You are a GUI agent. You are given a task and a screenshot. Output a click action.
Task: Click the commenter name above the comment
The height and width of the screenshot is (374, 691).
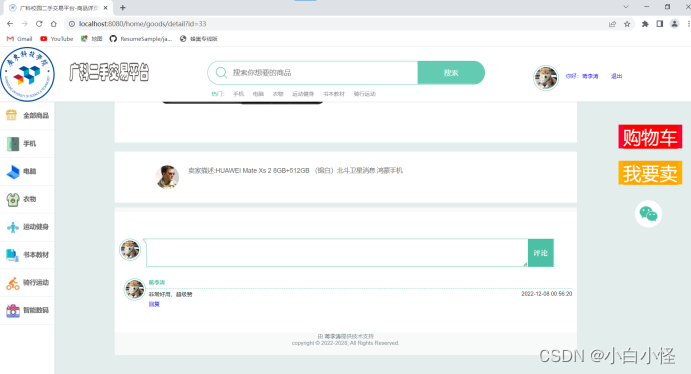157,282
